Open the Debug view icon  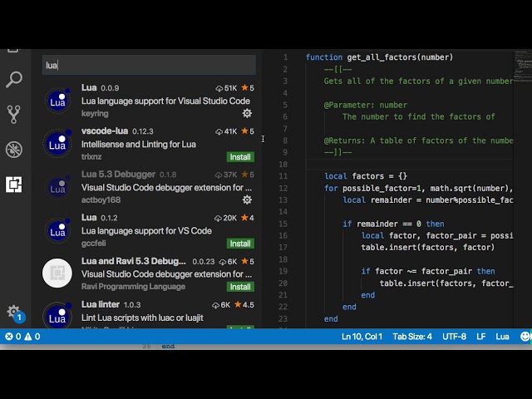point(14,150)
